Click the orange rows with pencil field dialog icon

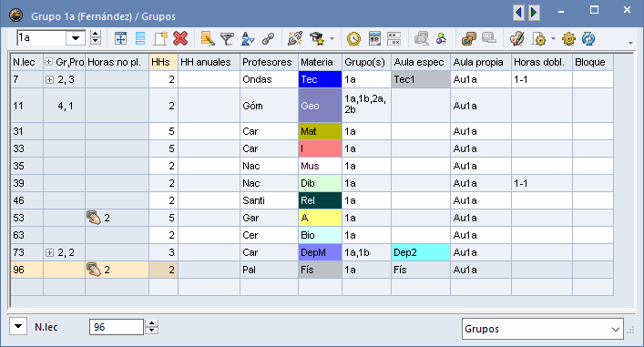tap(208, 38)
